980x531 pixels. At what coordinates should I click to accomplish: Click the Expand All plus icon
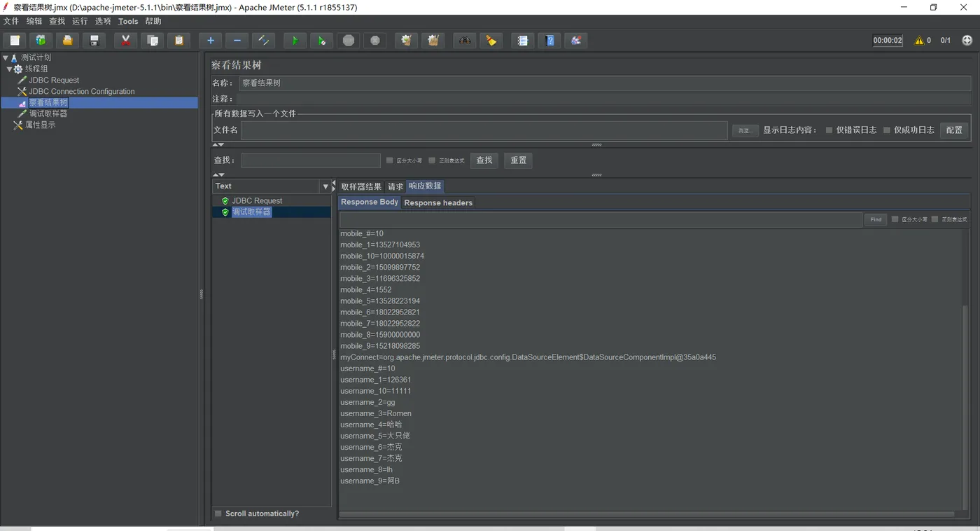click(x=210, y=41)
